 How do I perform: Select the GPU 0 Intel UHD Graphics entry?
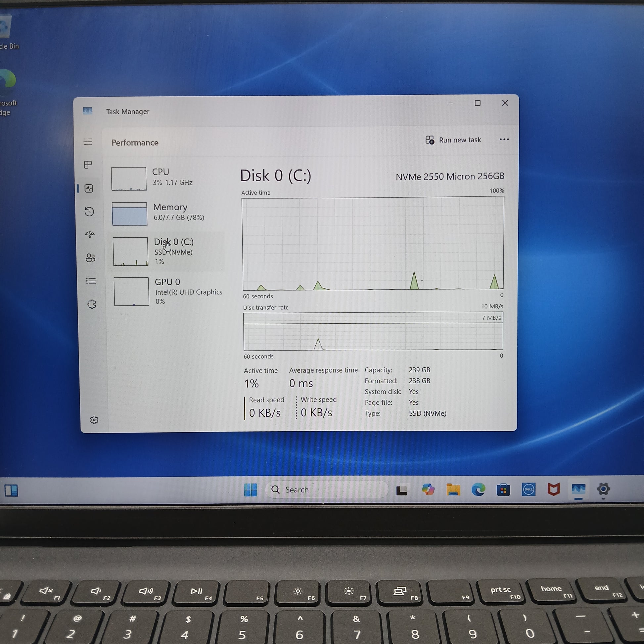(168, 291)
